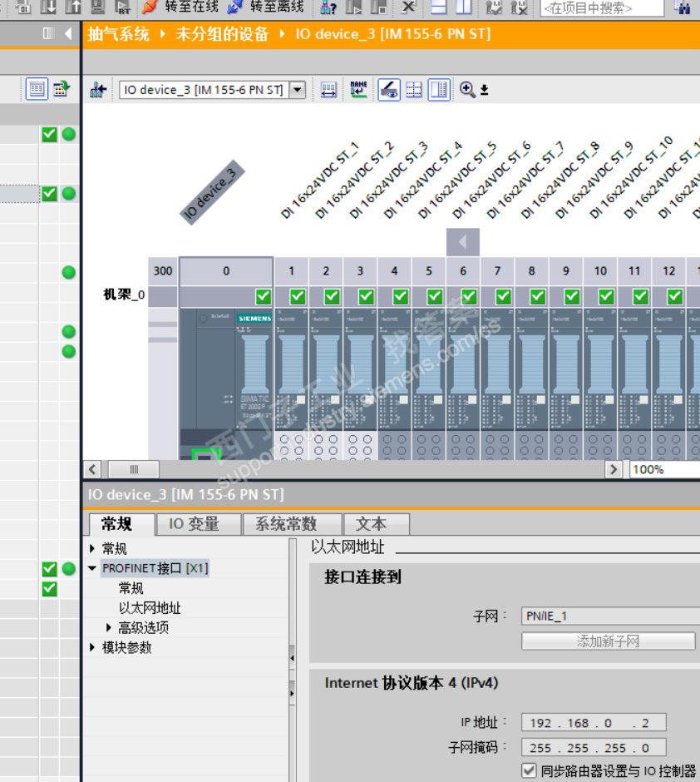Toggle the slot 3 checkbox on the rack

(x=366, y=297)
